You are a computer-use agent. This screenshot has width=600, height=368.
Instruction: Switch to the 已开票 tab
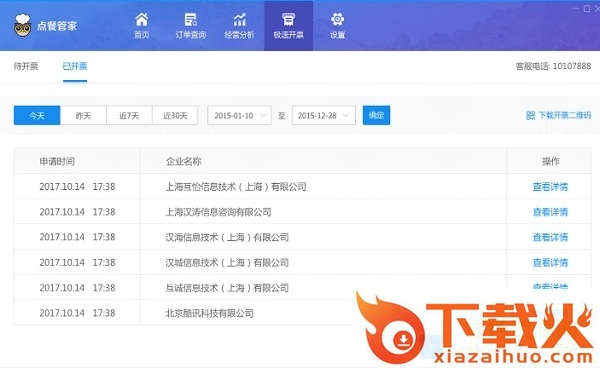(x=75, y=66)
